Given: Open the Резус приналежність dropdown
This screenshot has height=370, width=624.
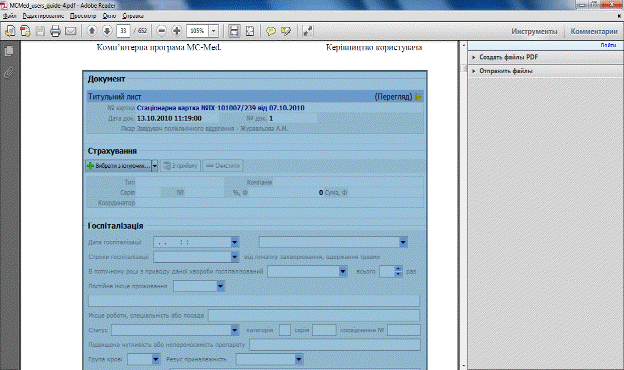Looking at the screenshot, I should (x=299, y=360).
